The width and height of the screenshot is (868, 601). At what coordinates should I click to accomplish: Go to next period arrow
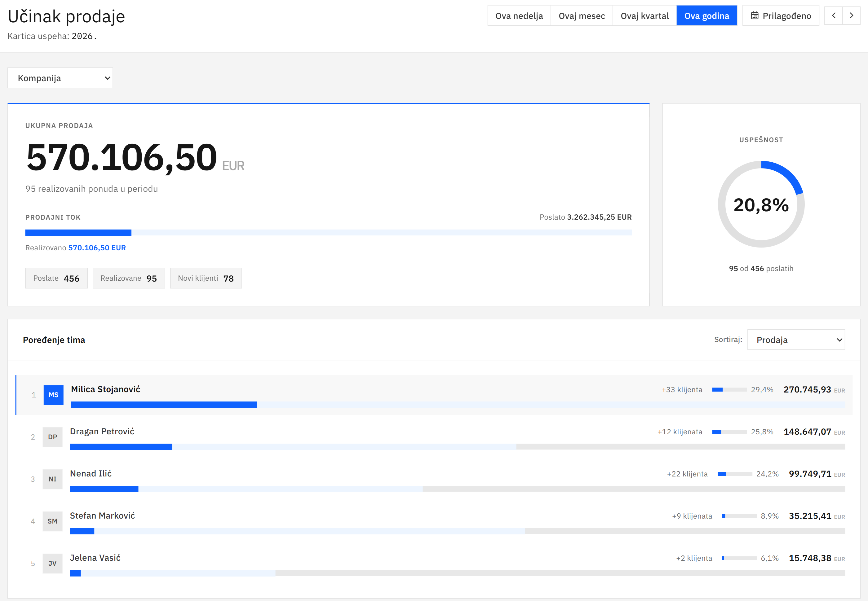(852, 15)
